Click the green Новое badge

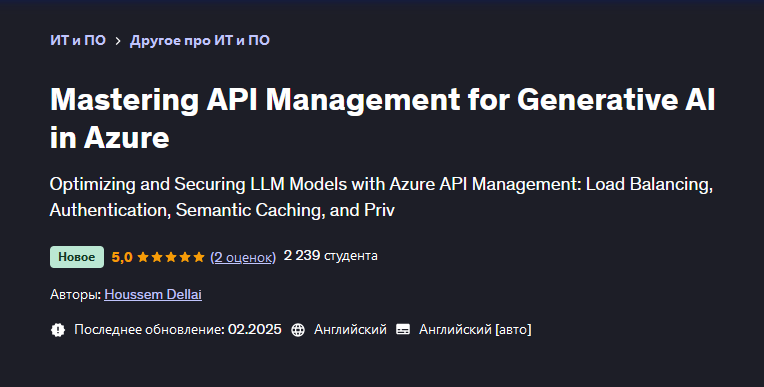click(77, 257)
